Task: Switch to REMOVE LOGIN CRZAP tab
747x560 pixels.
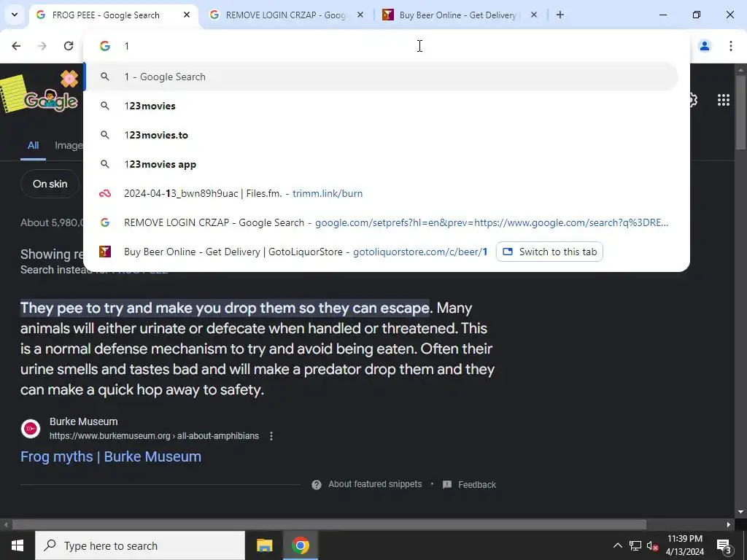Action: coord(286,15)
